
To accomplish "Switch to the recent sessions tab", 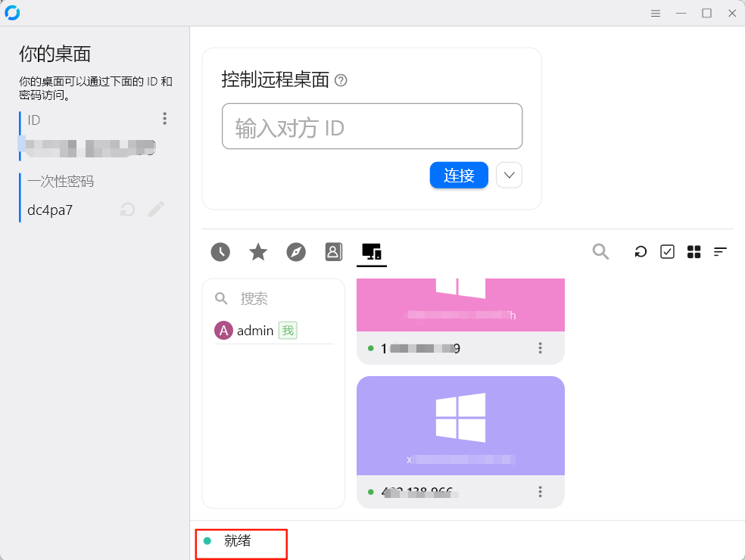I will [x=220, y=252].
